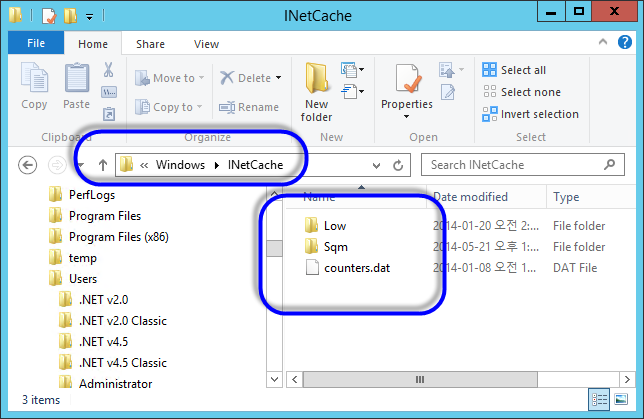Select the Program Files folder in the tree
Image resolution: width=644 pixels, height=419 pixels.
pos(104,215)
